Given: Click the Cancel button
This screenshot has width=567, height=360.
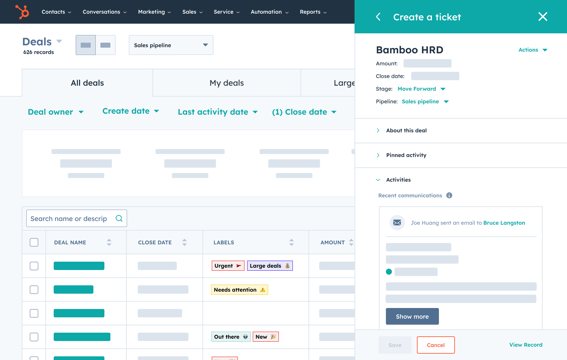Looking at the screenshot, I should (x=436, y=345).
